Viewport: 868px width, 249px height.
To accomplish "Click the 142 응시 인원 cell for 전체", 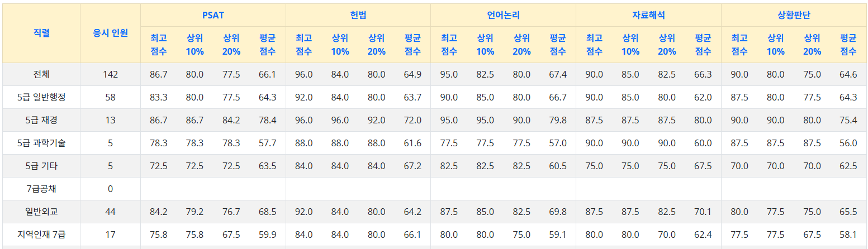I will (110, 74).
